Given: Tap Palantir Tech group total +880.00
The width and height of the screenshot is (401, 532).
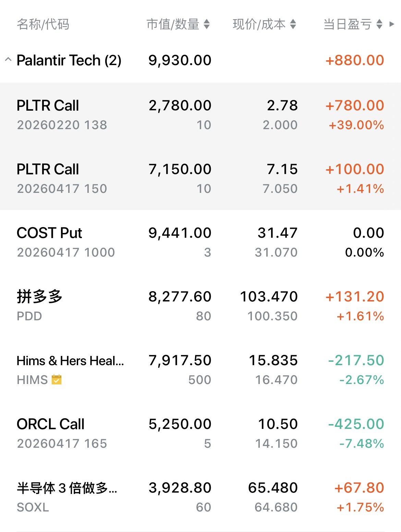Looking at the screenshot, I should point(355,60).
